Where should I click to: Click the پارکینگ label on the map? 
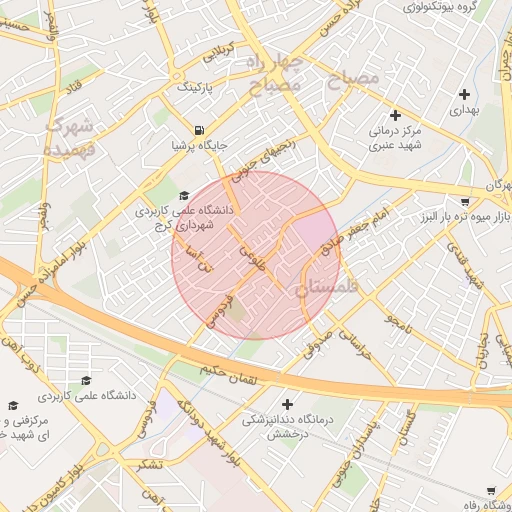coord(195,88)
